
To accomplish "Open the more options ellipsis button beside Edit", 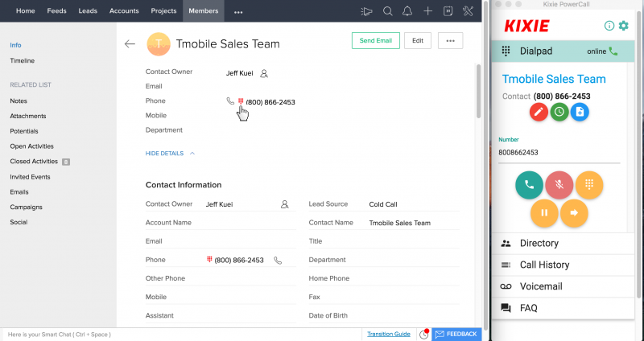I will (x=451, y=41).
